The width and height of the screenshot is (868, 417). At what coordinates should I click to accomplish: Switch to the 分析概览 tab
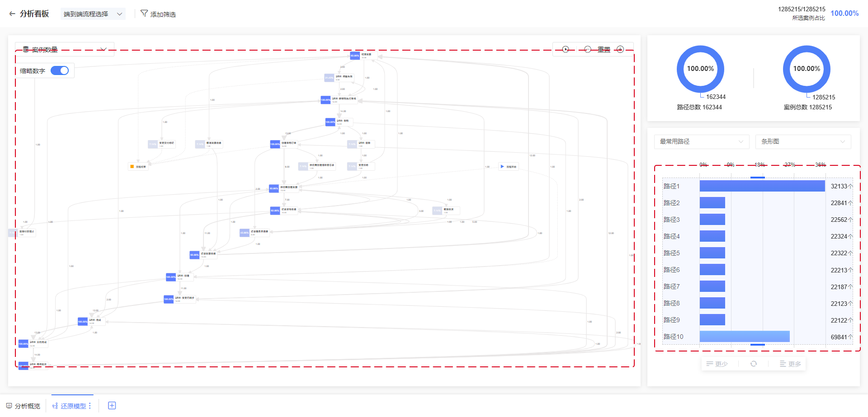click(x=23, y=406)
